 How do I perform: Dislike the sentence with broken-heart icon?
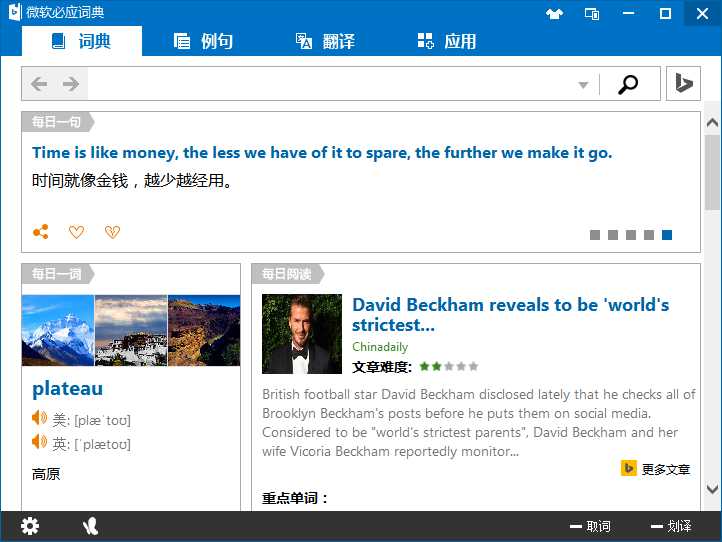point(112,232)
